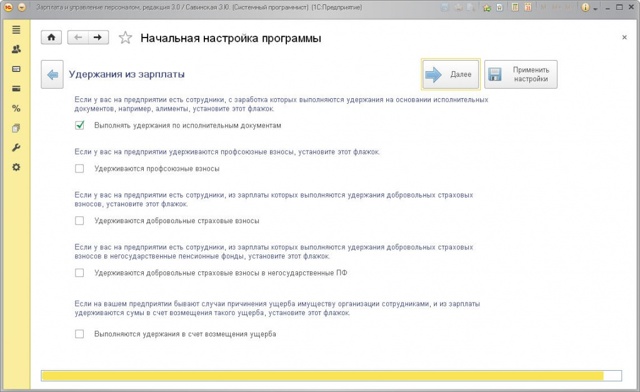
Task: Open the yellow info help icon
Action: tap(585, 7)
